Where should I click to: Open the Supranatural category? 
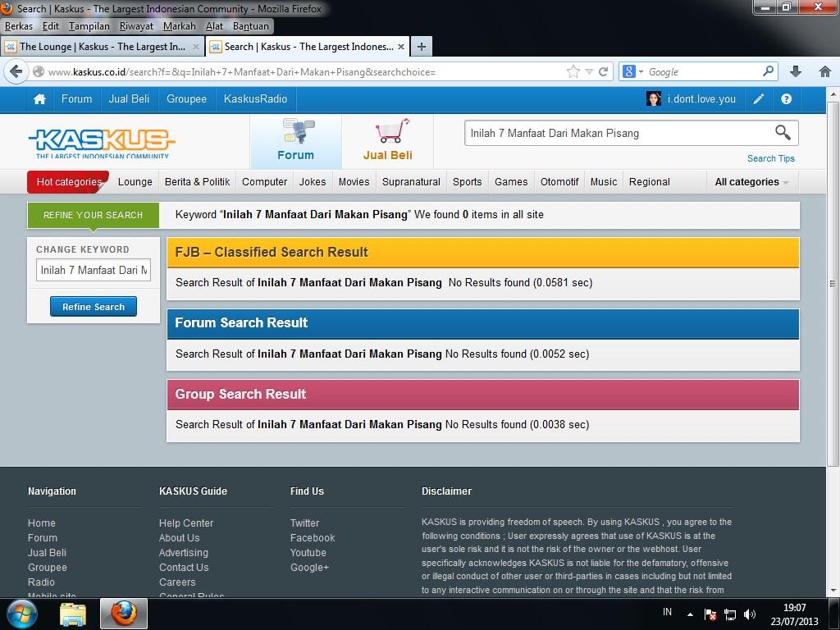coord(412,182)
